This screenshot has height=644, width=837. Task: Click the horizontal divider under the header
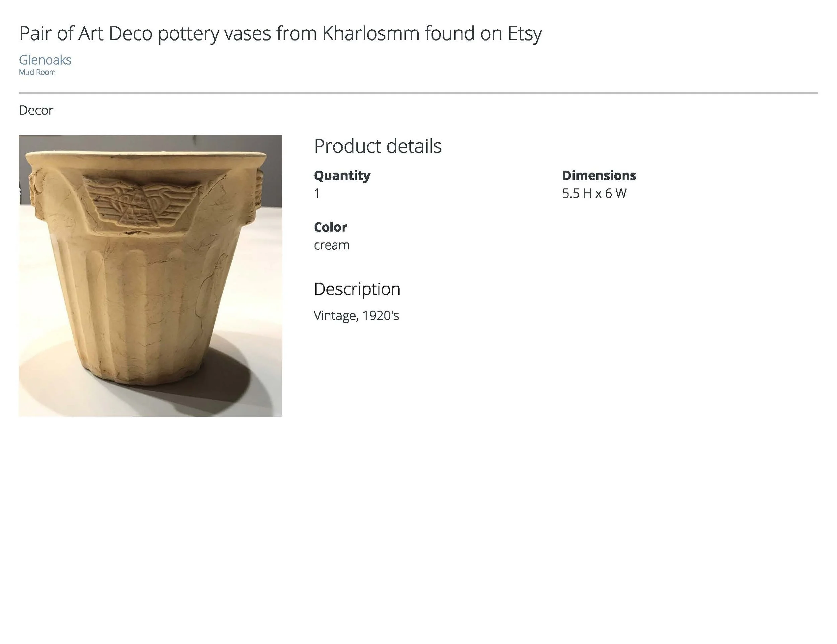point(418,93)
